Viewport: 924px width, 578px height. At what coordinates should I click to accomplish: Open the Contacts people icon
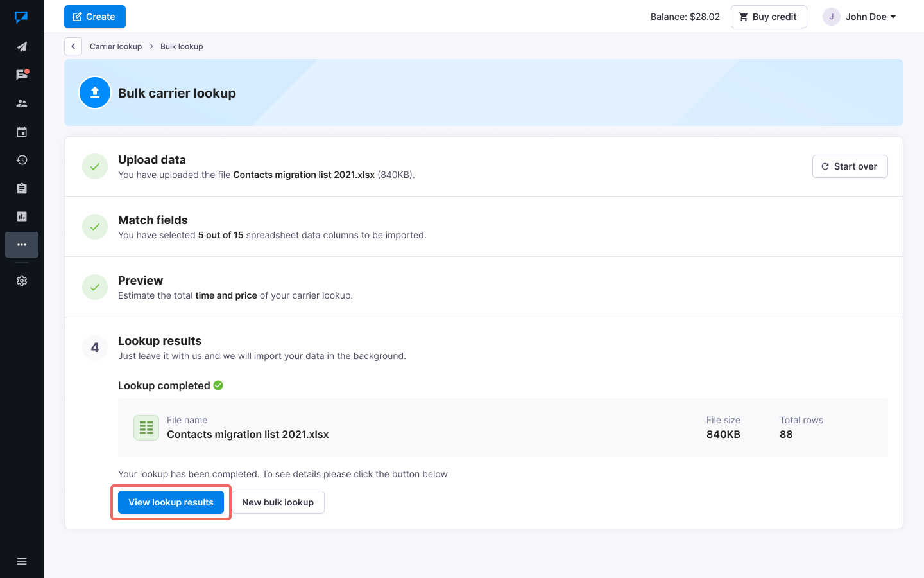(x=22, y=103)
